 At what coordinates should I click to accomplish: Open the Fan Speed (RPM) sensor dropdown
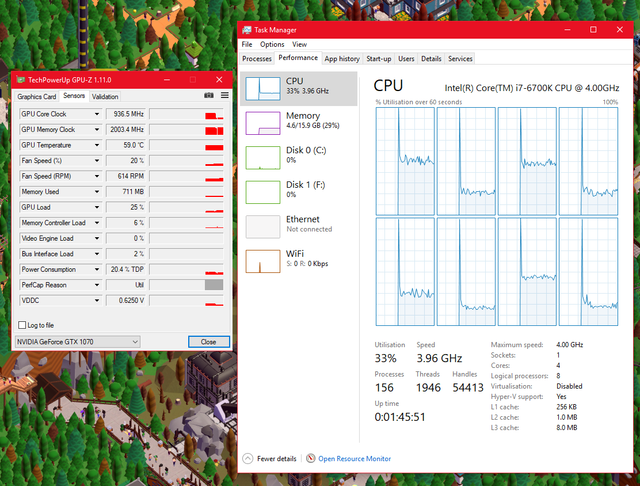click(x=97, y=176)
